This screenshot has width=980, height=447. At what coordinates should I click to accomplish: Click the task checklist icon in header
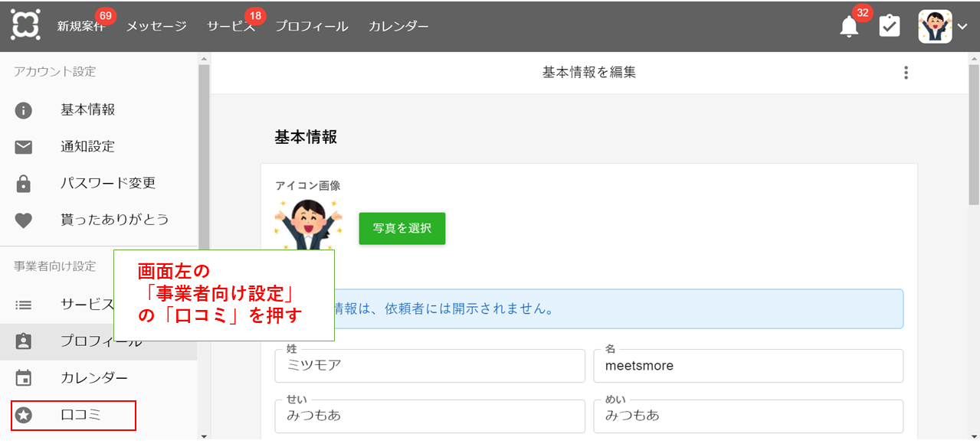click(x=890, y=27)
